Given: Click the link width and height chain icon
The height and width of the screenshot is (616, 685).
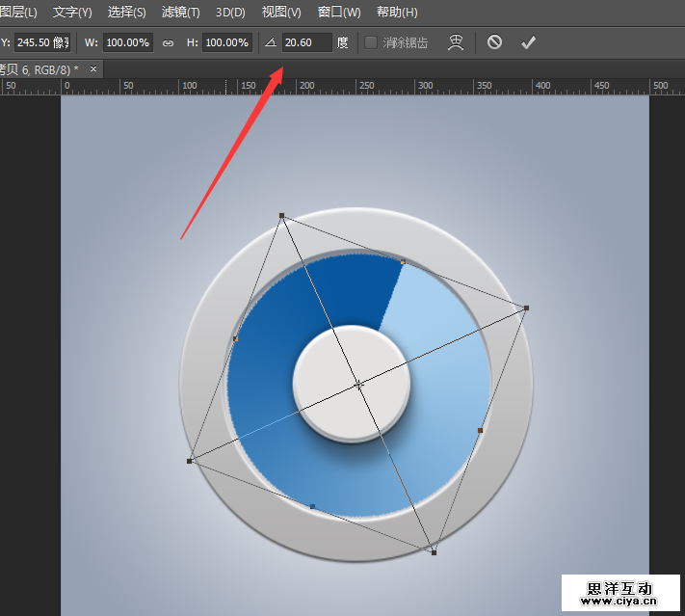Looking at the screenshot, I should coord(168,43).
